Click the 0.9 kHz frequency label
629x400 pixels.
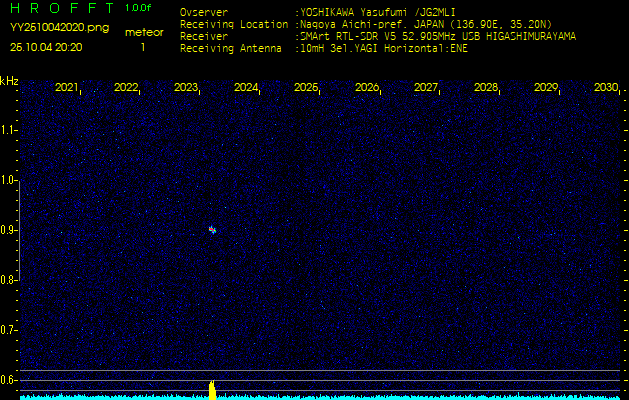click(x=9, y=230)
